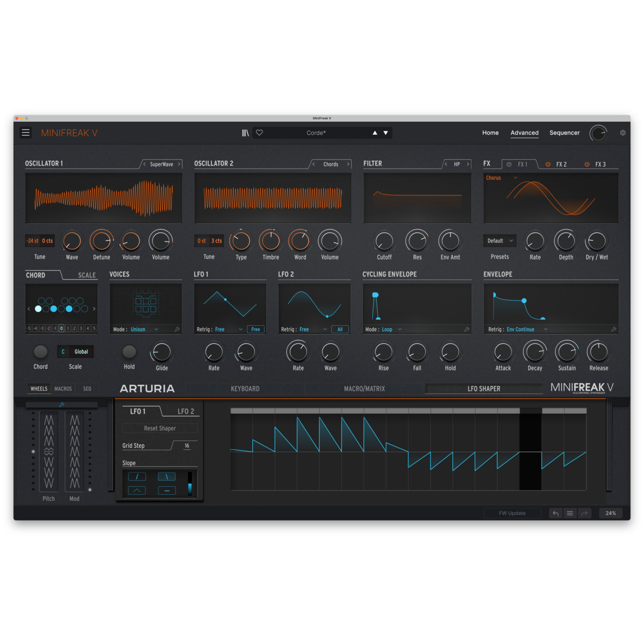Open Envelope Retrig Env Continue dropdown
The height and width of the screenshot is (644, 644).
pyautogui.click(x=528, y=330)
